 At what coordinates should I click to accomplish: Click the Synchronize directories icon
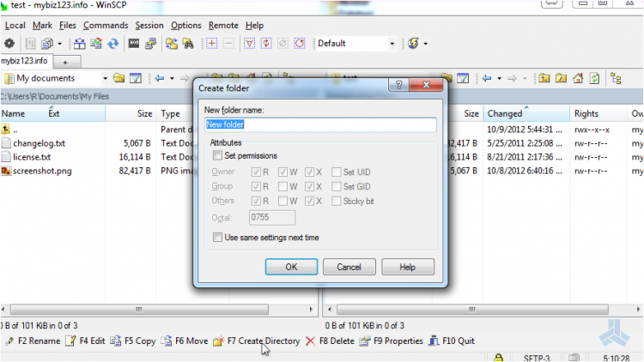(96, 43)
